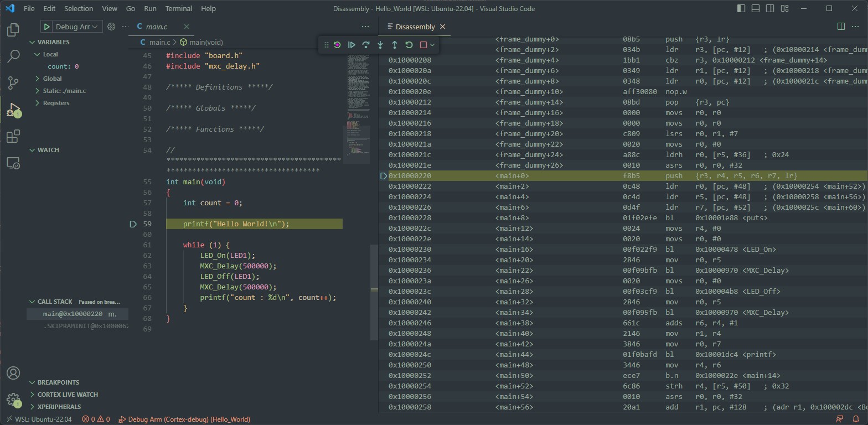This screenshot has height=425, width=868.
Task: Open the Debug Arm configuration dropdown
Action: coord(77,27)
